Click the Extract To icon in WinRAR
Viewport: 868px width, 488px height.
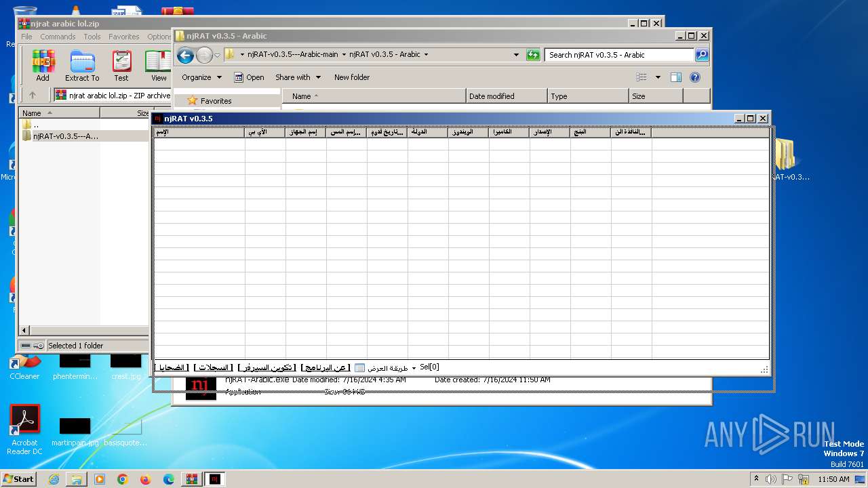point(82,66)
